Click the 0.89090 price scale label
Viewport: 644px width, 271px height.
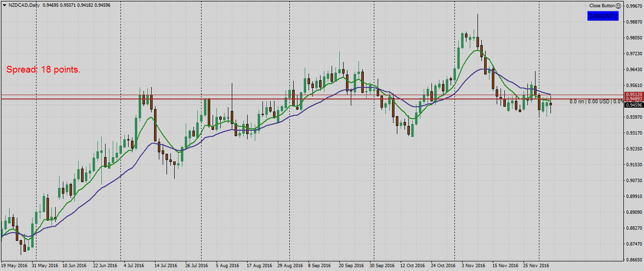(x=635, y=212)
